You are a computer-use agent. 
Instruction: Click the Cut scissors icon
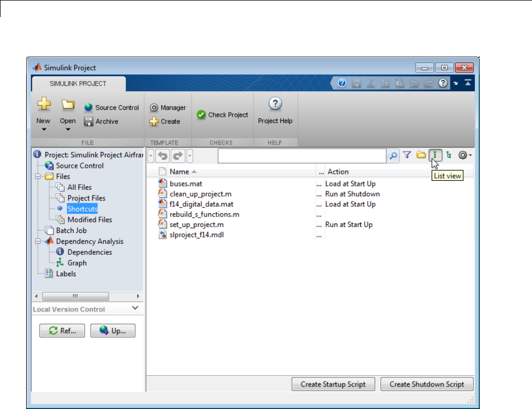371,83
